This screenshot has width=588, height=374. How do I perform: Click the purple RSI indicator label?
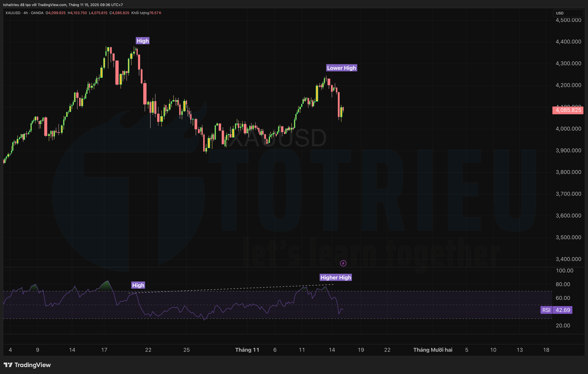(x=546, y=310)
